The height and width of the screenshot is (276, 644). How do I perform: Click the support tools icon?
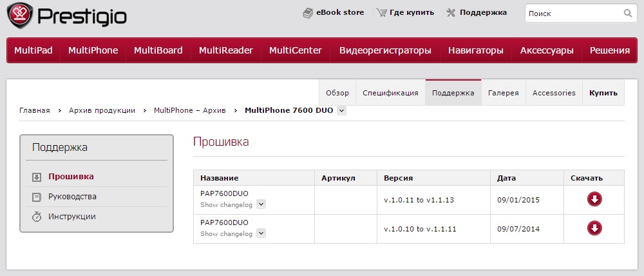coord(451,13)
